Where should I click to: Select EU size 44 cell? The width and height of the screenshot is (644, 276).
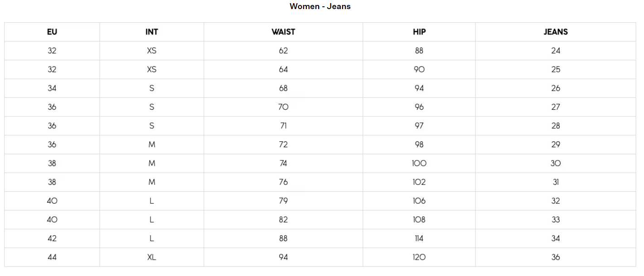(52, 257)
